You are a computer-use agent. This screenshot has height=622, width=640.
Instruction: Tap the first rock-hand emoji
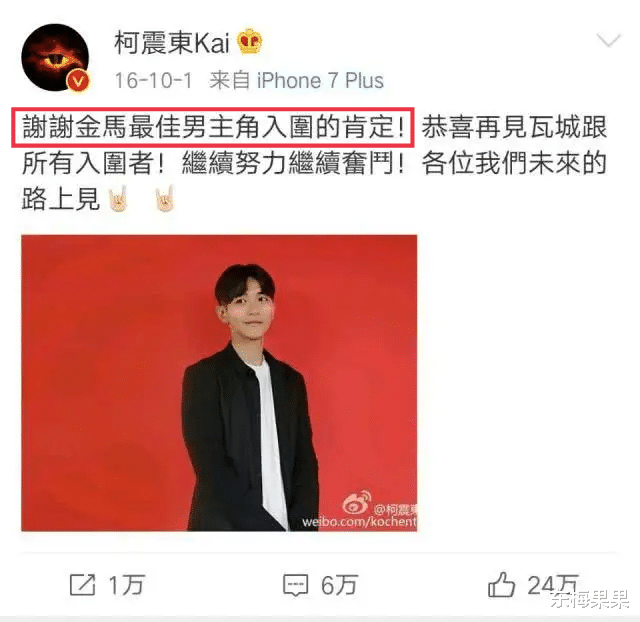click(x=118, y=199)
